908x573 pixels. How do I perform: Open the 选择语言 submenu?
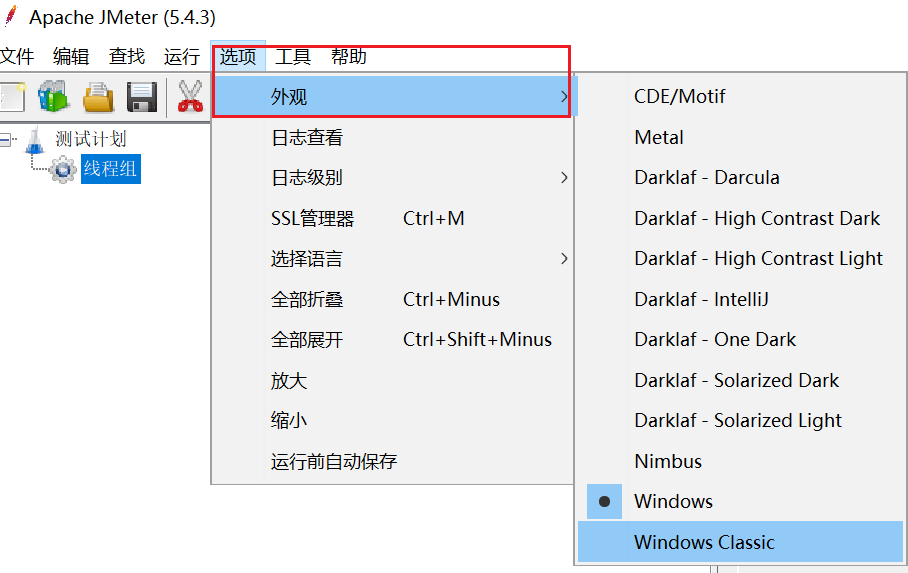[x=306, y=258]
